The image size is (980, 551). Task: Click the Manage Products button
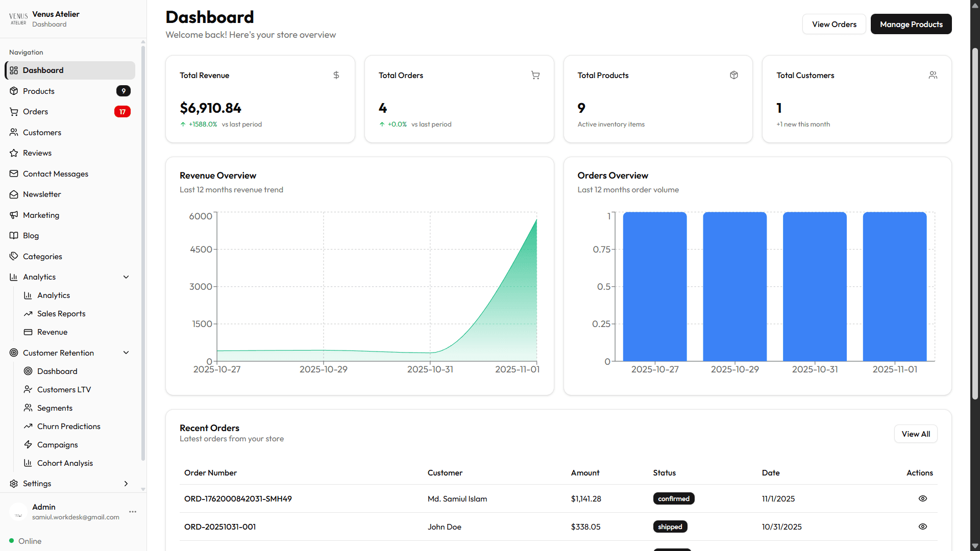(x=911, y=24)
